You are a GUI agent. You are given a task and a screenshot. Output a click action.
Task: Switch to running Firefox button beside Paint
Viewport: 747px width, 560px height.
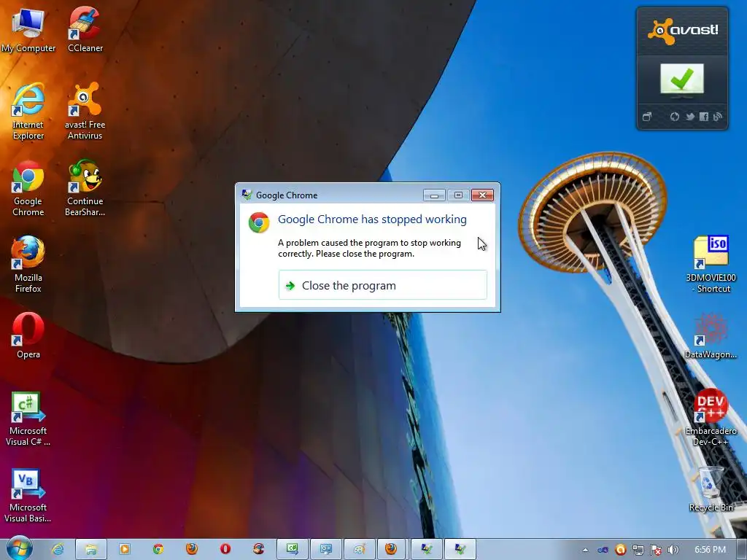point(392,549)
